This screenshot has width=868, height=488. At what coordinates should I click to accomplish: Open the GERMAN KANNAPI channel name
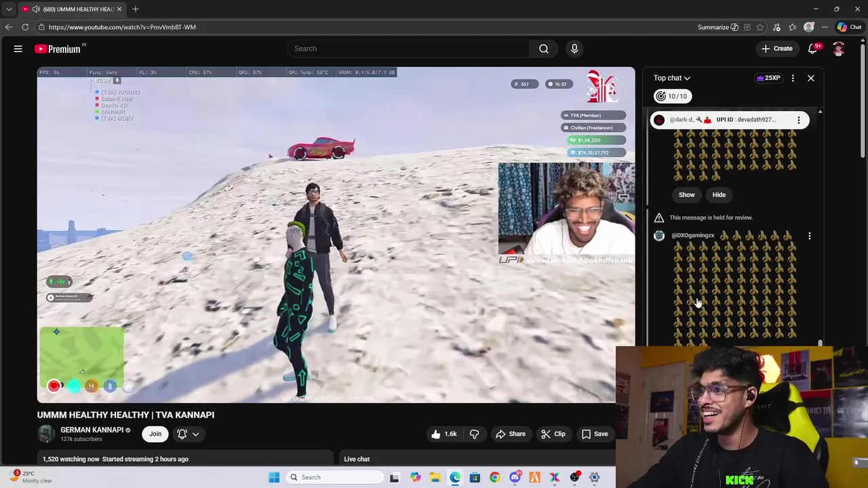point(92,430)
